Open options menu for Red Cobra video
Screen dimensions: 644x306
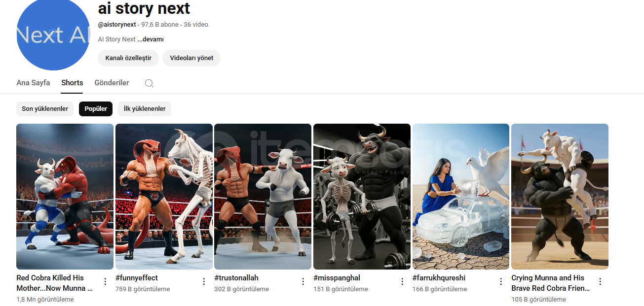click(x=105, y=281)
